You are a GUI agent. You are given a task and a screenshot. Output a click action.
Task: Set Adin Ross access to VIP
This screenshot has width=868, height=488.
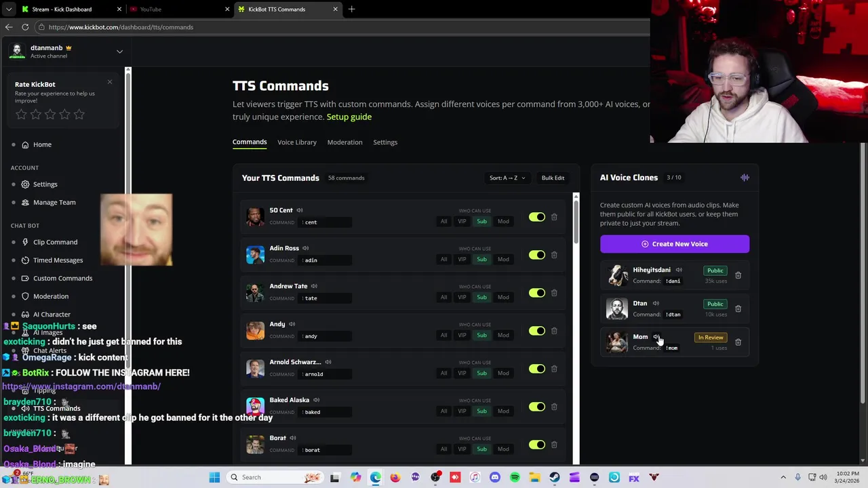462,260
